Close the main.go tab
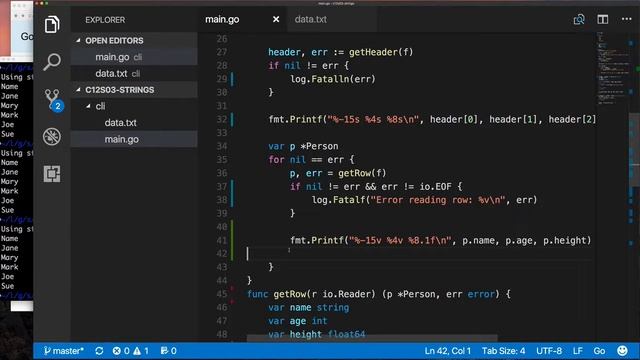Viewport: 640px width, 360px height. click(x=276, y=19)
